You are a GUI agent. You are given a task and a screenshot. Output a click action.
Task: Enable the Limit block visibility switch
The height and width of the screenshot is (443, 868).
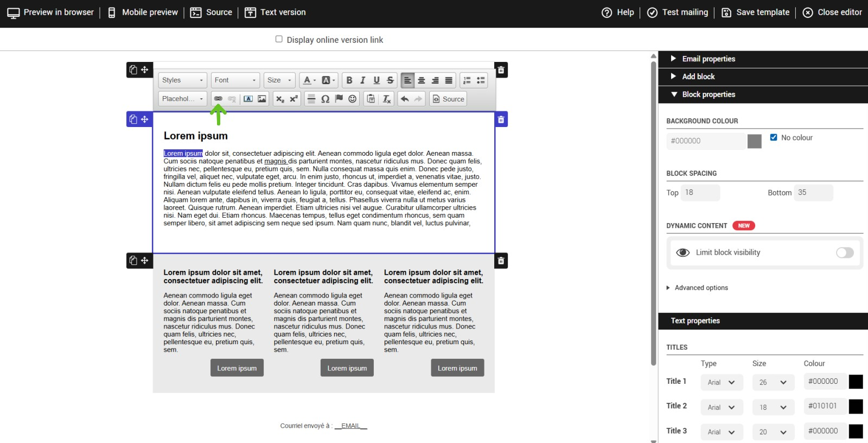(x=844, y=252)
